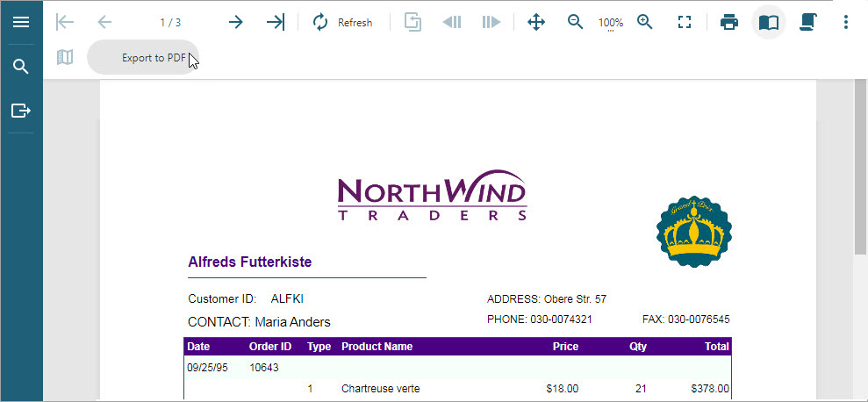Click the FAX: 030-0076545 text

[x=685, y=319]
